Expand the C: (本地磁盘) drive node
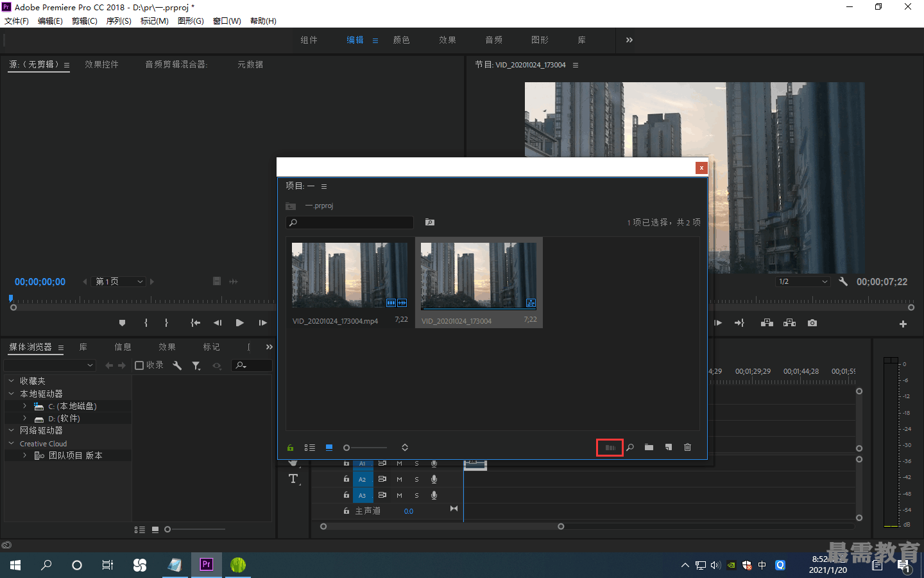This screenshot has width=924, height=578. pos(24,406)
